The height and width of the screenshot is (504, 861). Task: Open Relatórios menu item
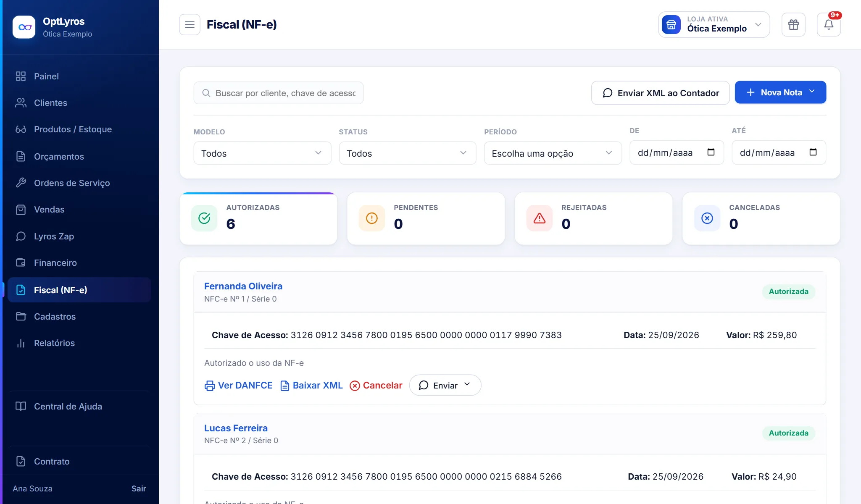(x=79, y=343)
